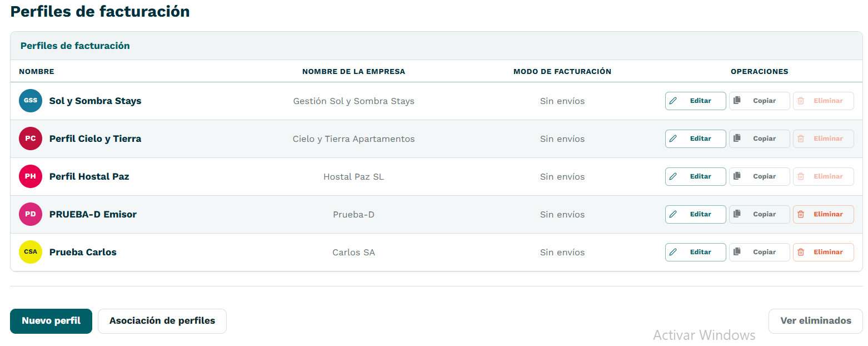
Task: Click the Modo de facturación column header
Action: pos(562,72)
